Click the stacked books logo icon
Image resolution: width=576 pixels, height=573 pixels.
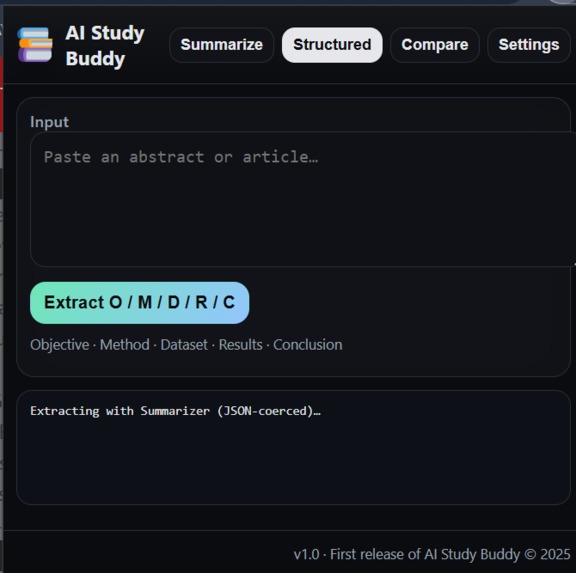click(35, 45)
